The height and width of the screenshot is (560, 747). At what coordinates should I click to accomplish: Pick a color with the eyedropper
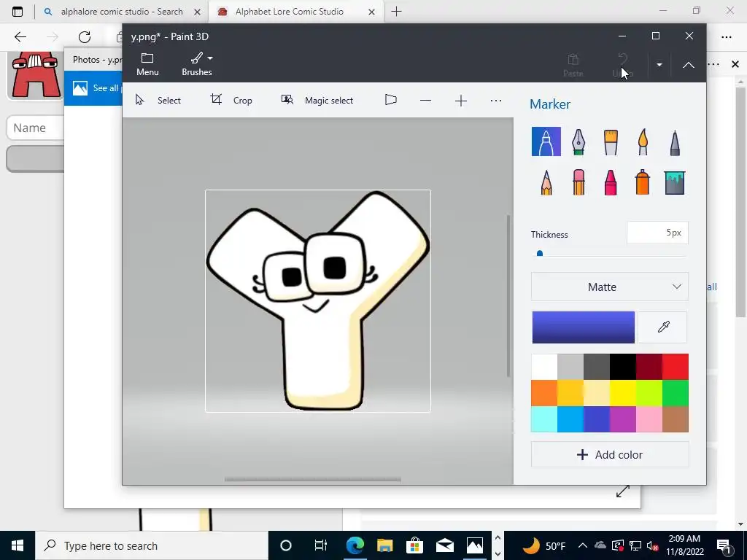point(663,327)
